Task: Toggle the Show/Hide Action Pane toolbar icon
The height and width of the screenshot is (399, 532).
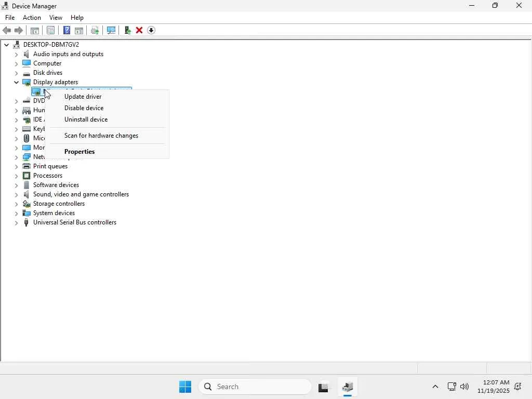Action: 79,31
